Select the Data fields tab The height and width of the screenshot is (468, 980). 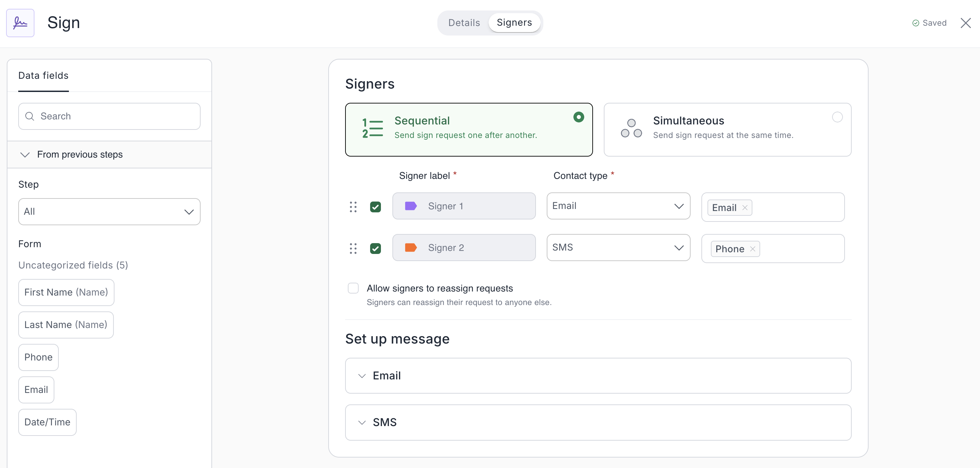click(43, 75)
